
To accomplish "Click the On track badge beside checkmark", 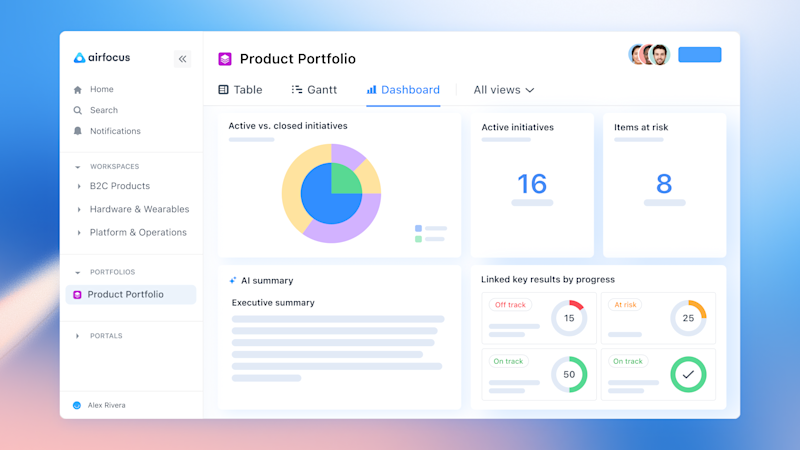I will [x=628, y=361].
